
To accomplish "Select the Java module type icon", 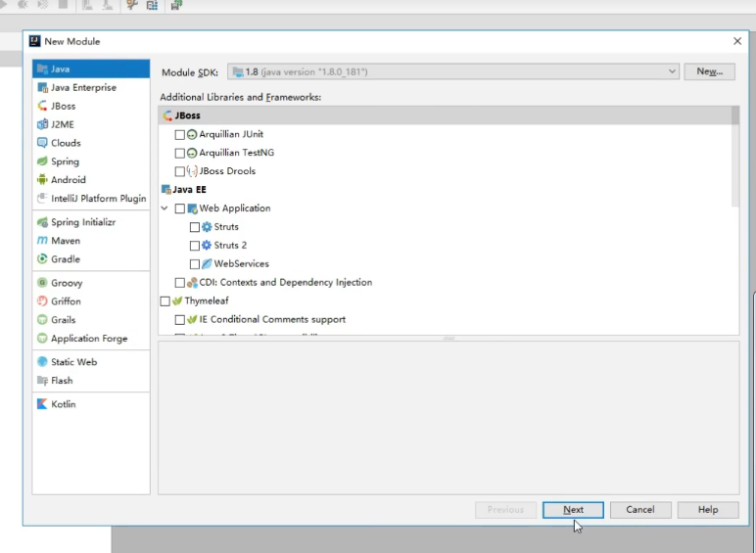I will [42, 69].
